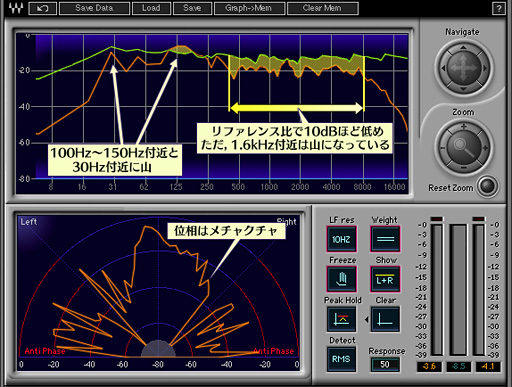Change the Show L+R channel selector
Screen dimensions: 512x387
click(385, 279)
